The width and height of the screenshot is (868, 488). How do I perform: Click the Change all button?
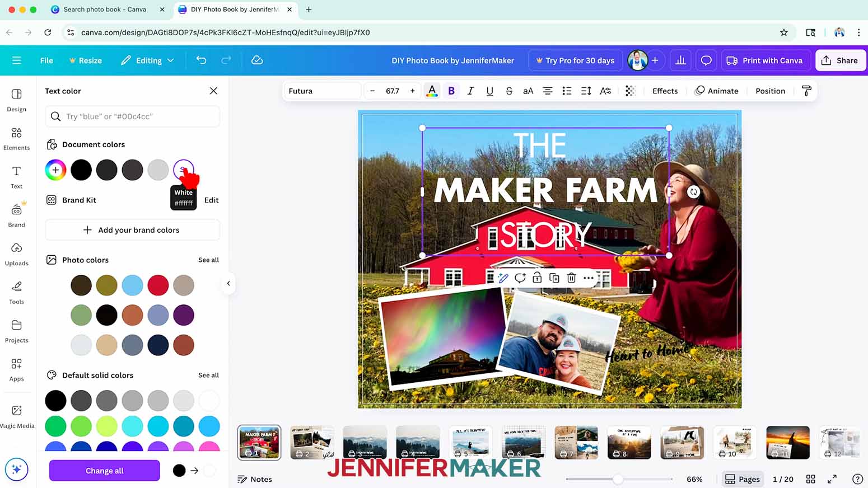point(104,471)
